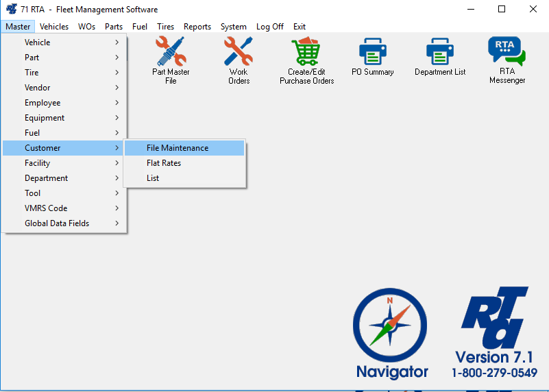Open the Part Master File icon

(171, 52)
